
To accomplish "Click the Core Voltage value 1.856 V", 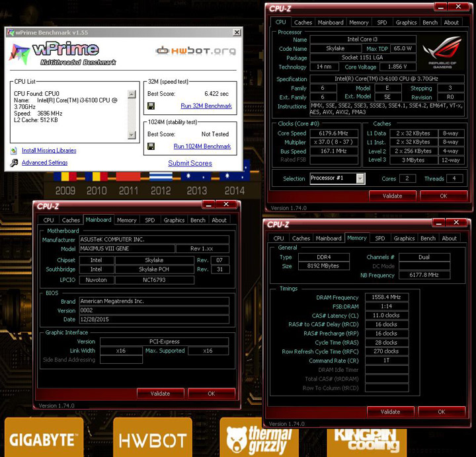I will [397, 67].
